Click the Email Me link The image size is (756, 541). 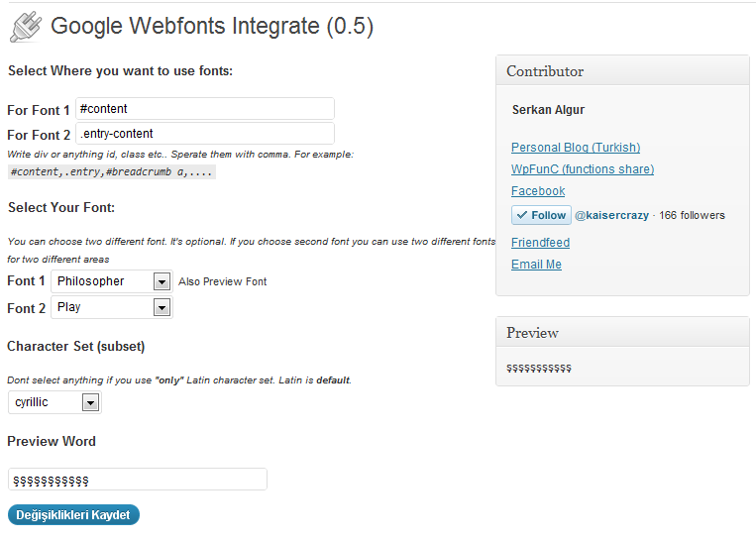(x=536, y=265)
